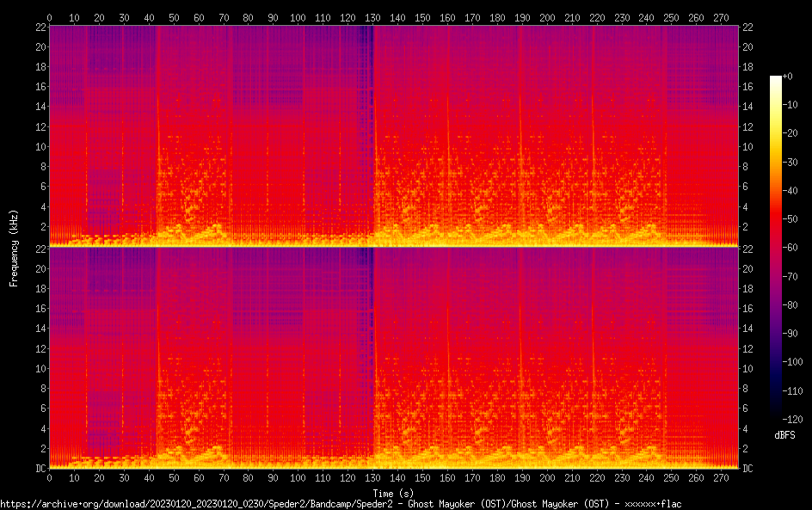Click the 240 tick on the top time axis
The height and width of the screenshot is (510, 812).
[647, 17]
